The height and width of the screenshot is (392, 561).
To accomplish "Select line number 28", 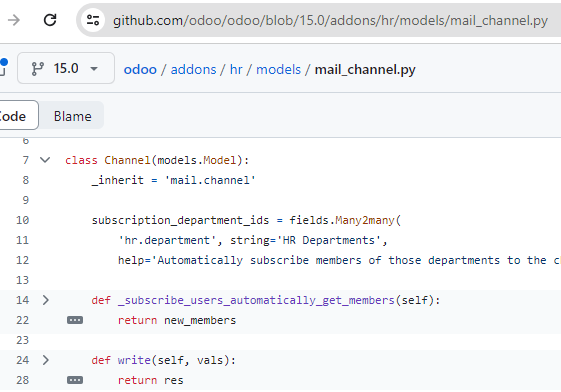I will (22, 380).
